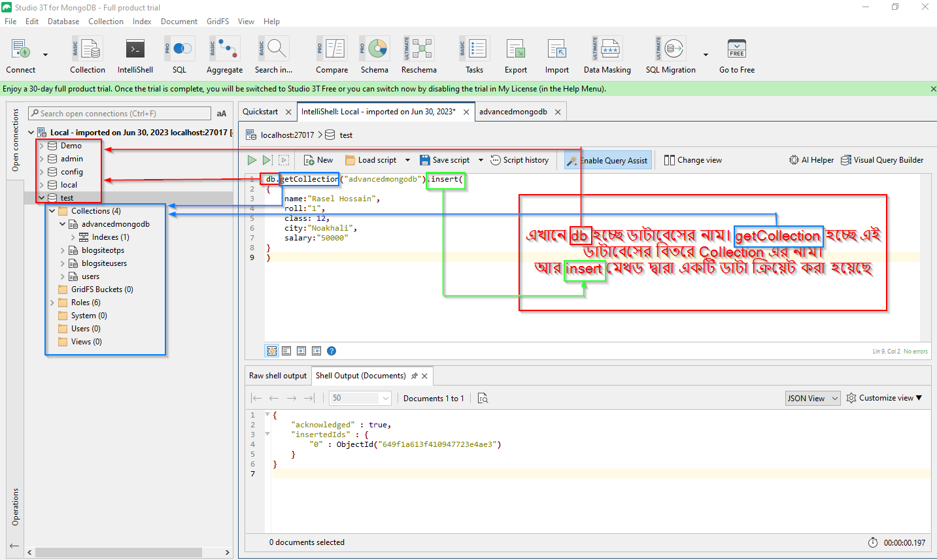
Task: Open Visual Query Builder
Action: [881, 160]
